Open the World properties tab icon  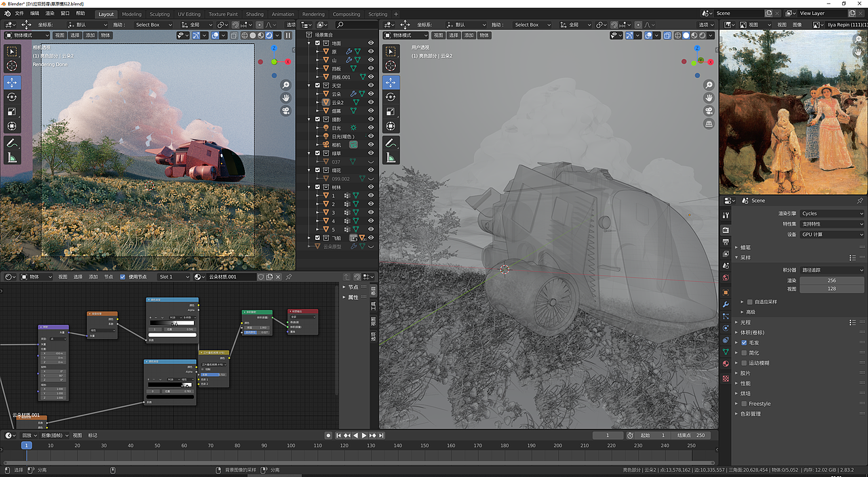[726, 278]
